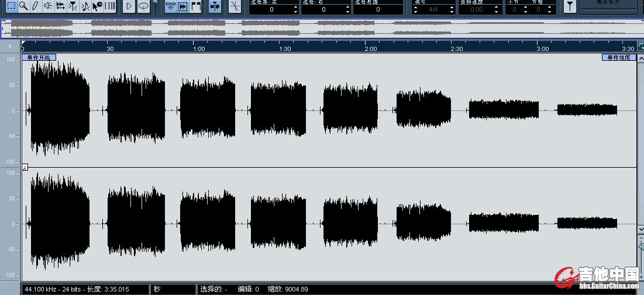Click the hitpoint filter icon button

(x=570, y=6)
